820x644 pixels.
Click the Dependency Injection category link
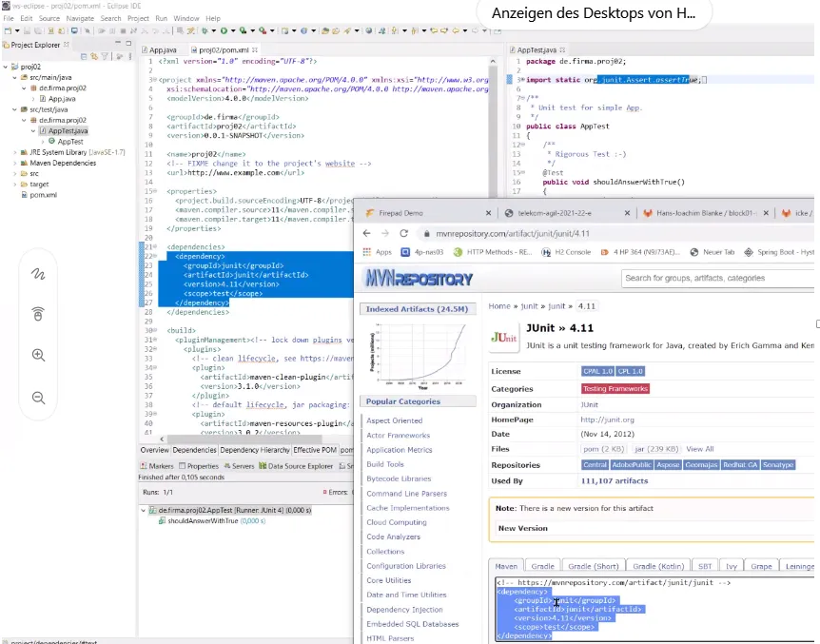[x=404, y=610]
